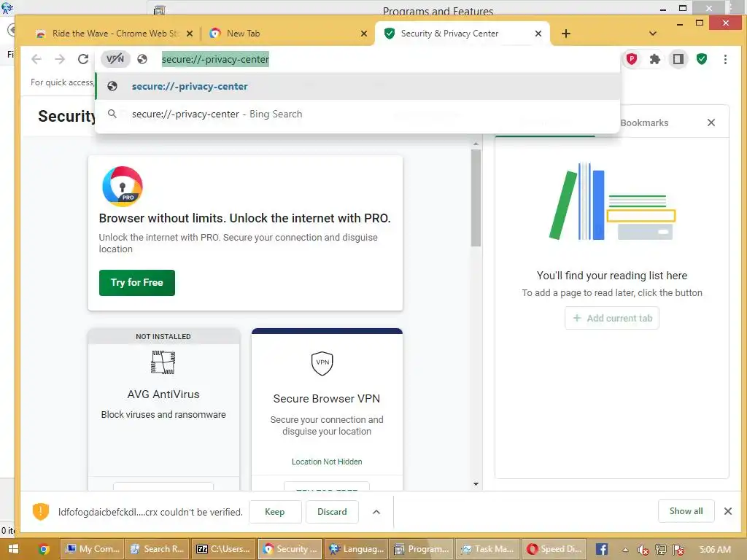Close the side panel
This screenshot has width=747, height=560.
[711, 122]
